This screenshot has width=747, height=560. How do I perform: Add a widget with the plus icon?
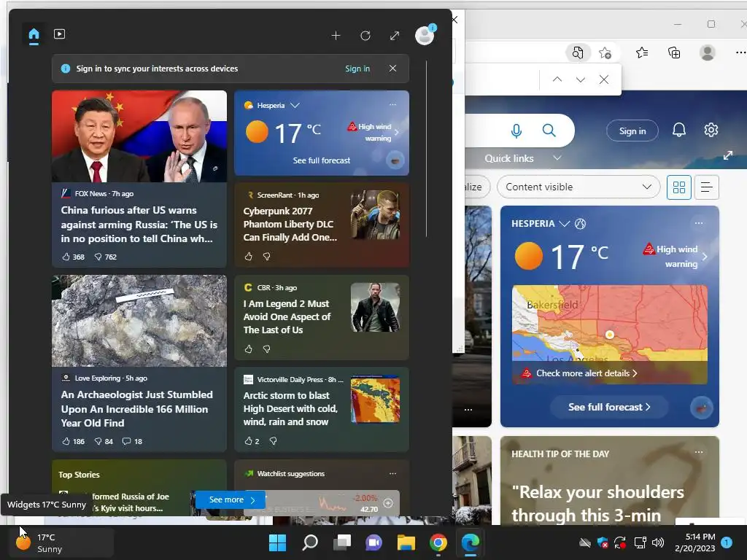click(x=336, y=36)
